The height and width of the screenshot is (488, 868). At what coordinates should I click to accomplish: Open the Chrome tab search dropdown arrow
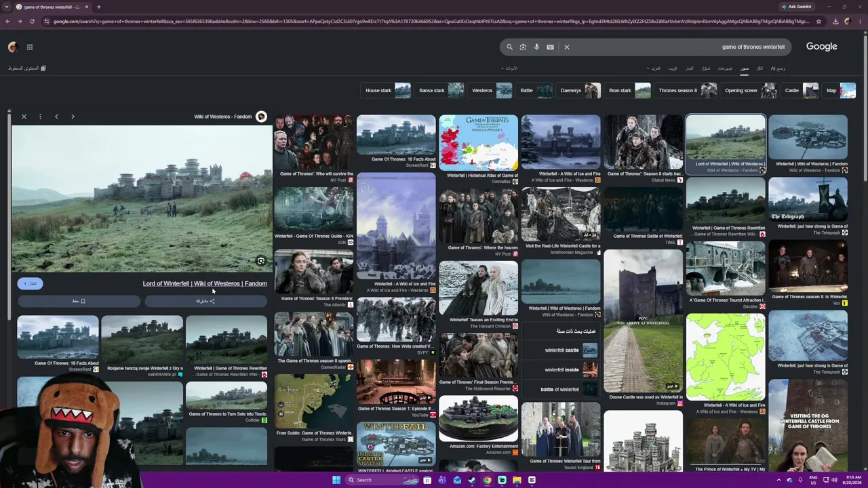(x=7, y=7)
